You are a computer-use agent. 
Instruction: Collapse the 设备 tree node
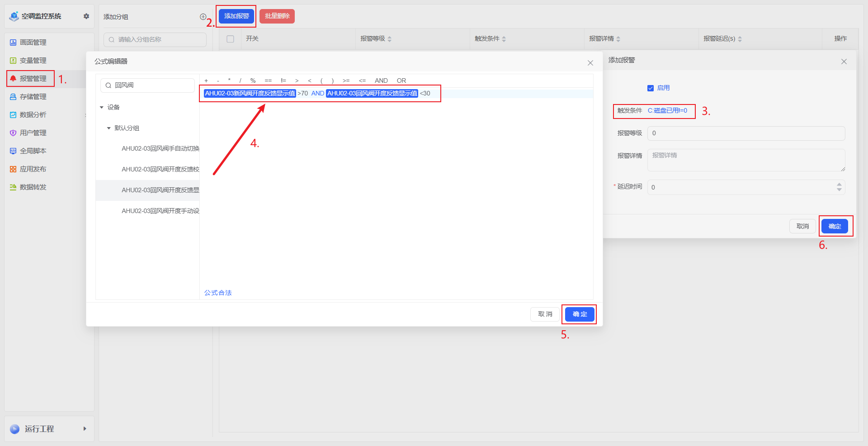click(102, 108)
